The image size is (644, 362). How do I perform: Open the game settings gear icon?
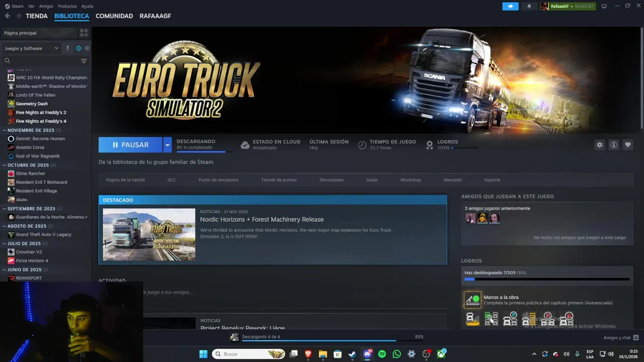599,145
